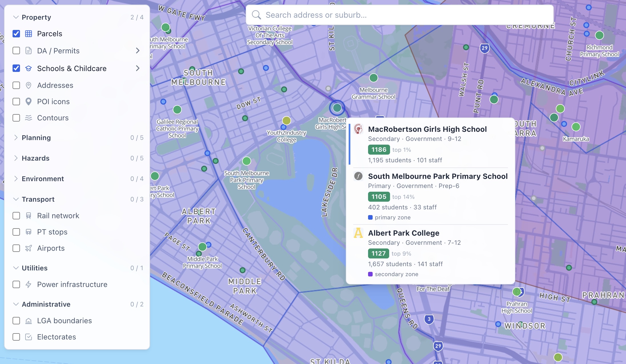Screen dimensions: 626x364
Task: Click the Contours wave icon
Action: [x=29, y=118]
